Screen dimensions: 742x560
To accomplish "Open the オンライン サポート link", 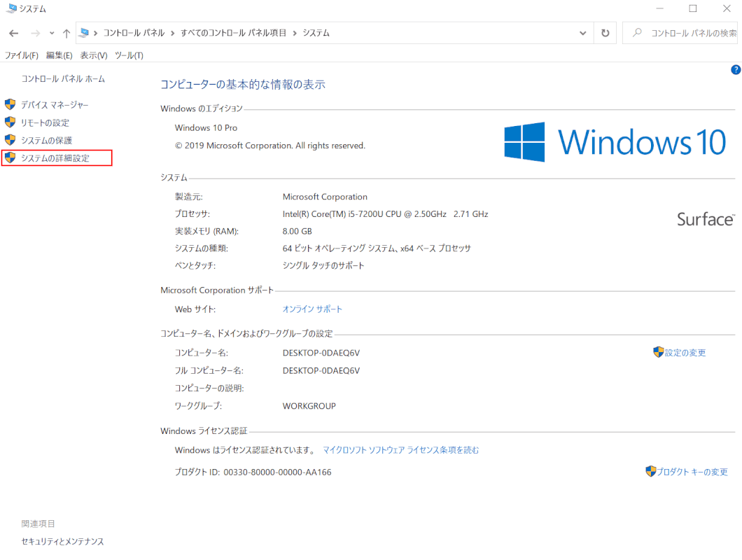I will 312,309.
